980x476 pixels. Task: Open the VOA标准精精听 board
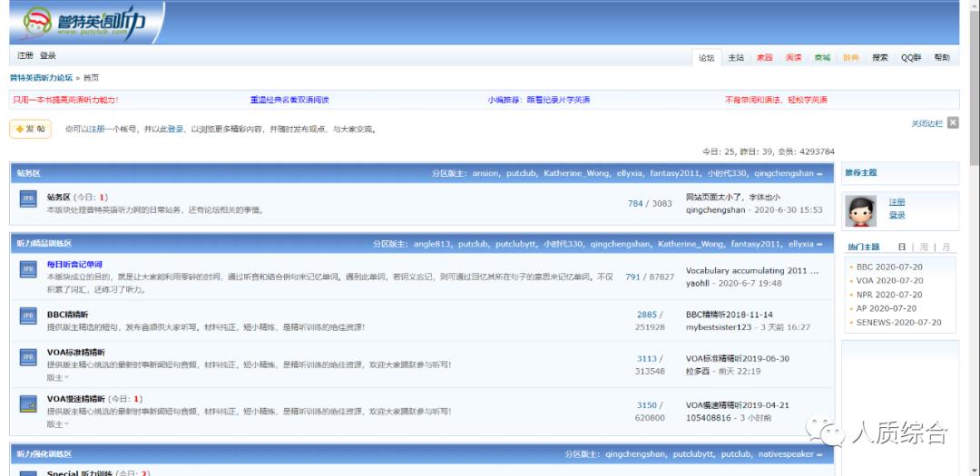(x=75, y=353)
